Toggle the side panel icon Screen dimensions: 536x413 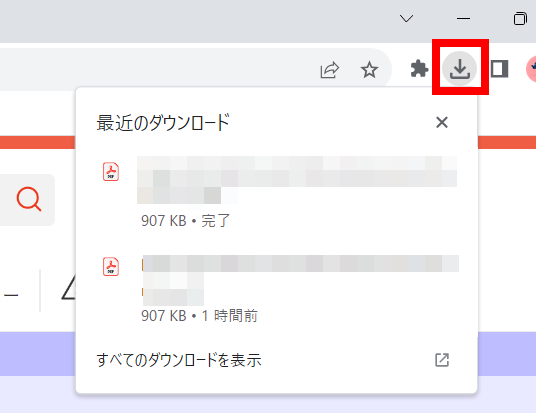499,69
